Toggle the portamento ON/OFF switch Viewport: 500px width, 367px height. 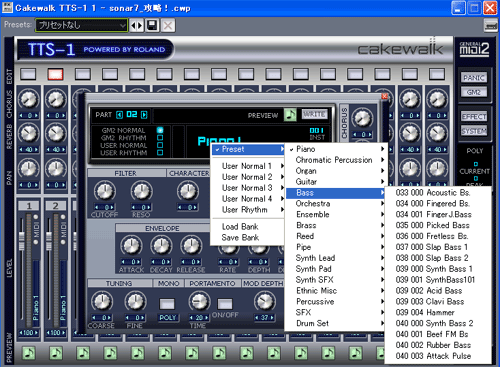225,304
